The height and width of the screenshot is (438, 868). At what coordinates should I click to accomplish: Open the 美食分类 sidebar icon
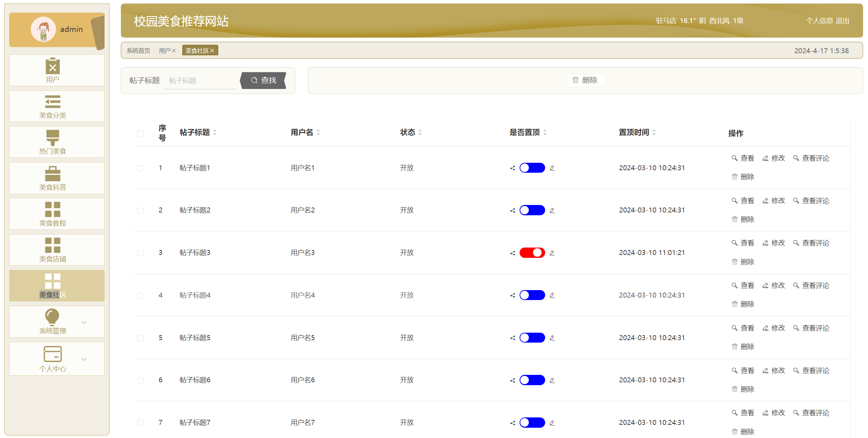pyautogui.click(x=52, y=102)
